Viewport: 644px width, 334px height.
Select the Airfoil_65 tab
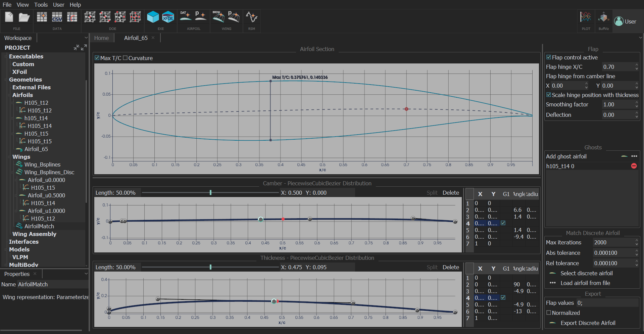[136, 38]
